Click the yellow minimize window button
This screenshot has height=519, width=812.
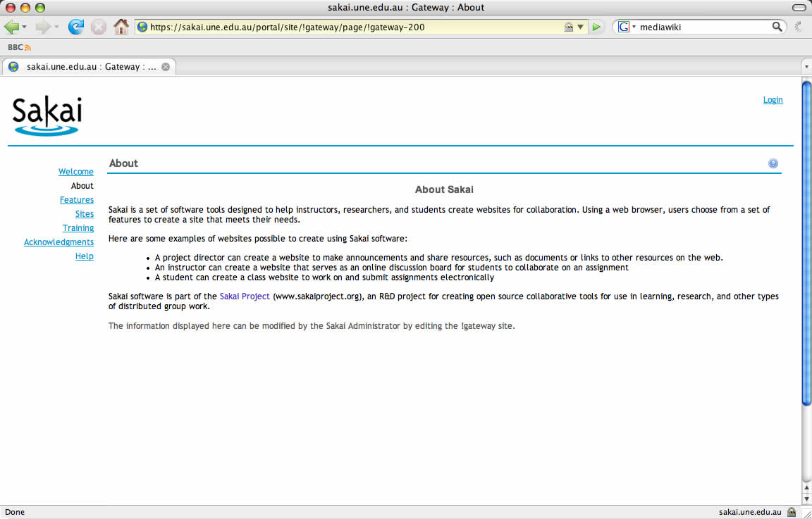click(25, 7)
